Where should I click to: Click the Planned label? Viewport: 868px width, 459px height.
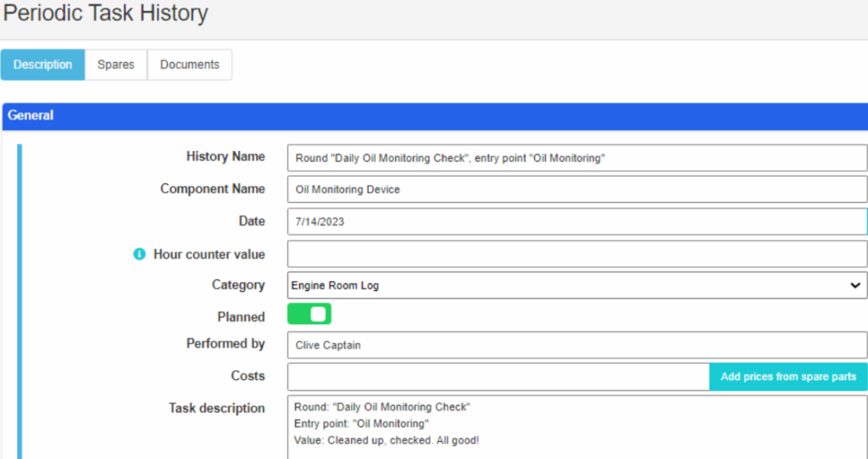[241, 317]
